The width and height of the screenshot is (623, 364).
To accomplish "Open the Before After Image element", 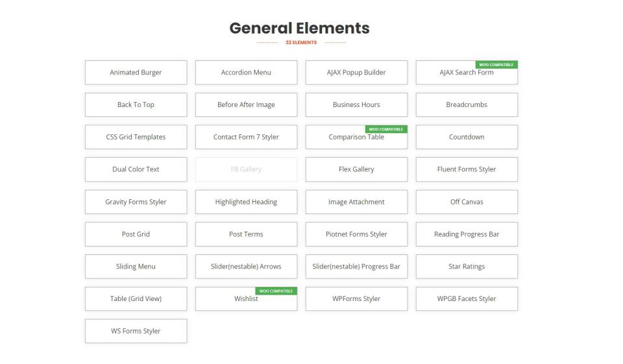I will 246,105.
